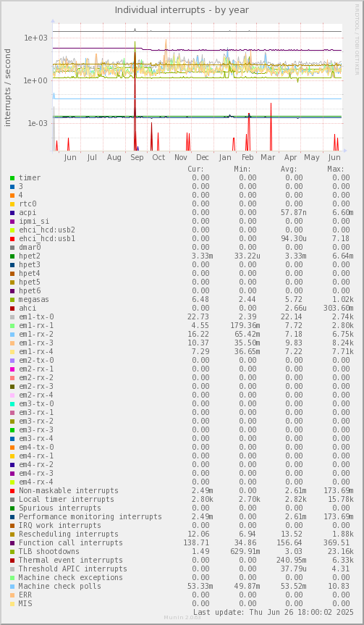Select the Thermal event interrupts label
This screenshot has width=364, height=625.
coord(71,560)
